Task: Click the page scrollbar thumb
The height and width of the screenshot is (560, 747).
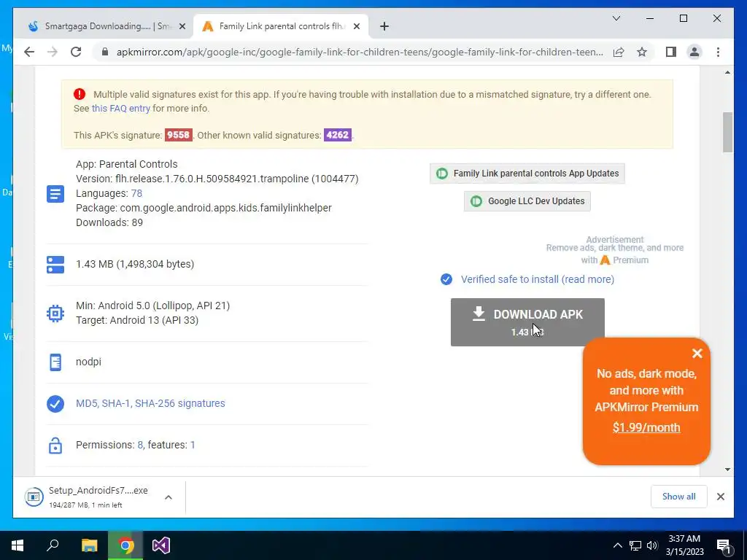Action: (x=727, y=132)
